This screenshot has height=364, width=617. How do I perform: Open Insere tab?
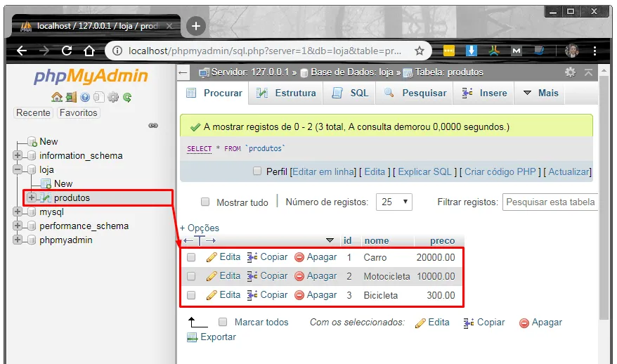[x=483, y=93]
